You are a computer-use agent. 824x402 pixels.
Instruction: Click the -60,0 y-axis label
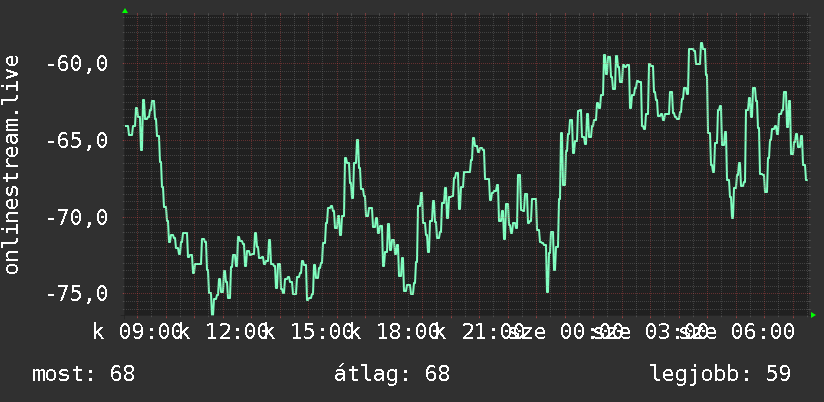click(x=77, y=64)
